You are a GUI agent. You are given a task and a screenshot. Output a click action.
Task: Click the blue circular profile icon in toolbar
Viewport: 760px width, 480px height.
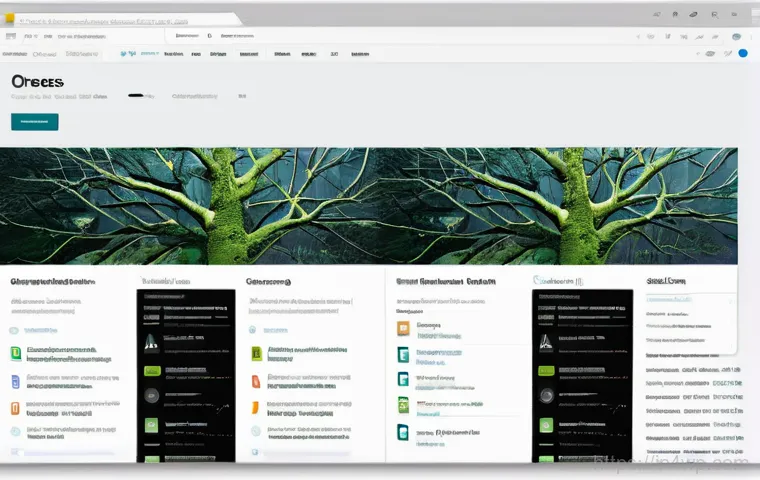tap(742, 53)
